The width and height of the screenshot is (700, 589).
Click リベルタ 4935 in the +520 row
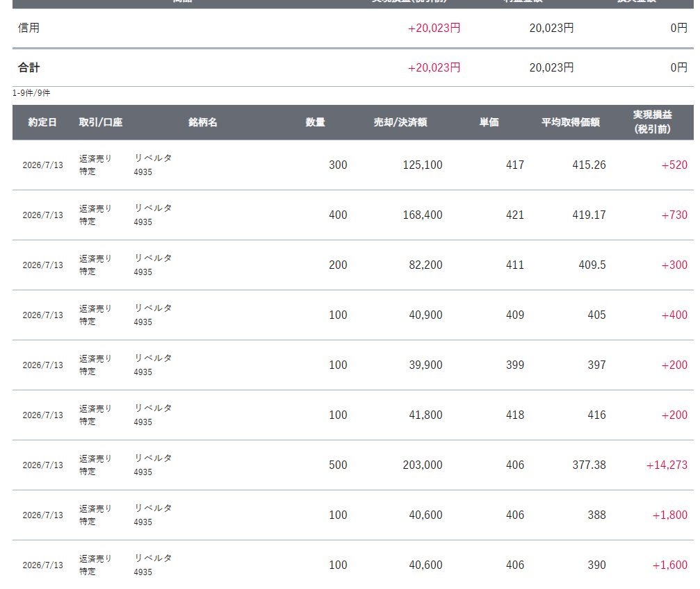153,165
